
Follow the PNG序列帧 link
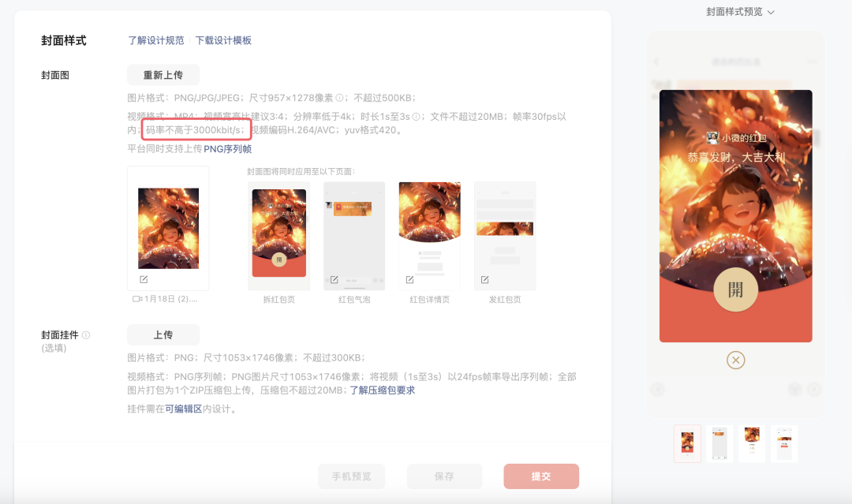(228, 149)
